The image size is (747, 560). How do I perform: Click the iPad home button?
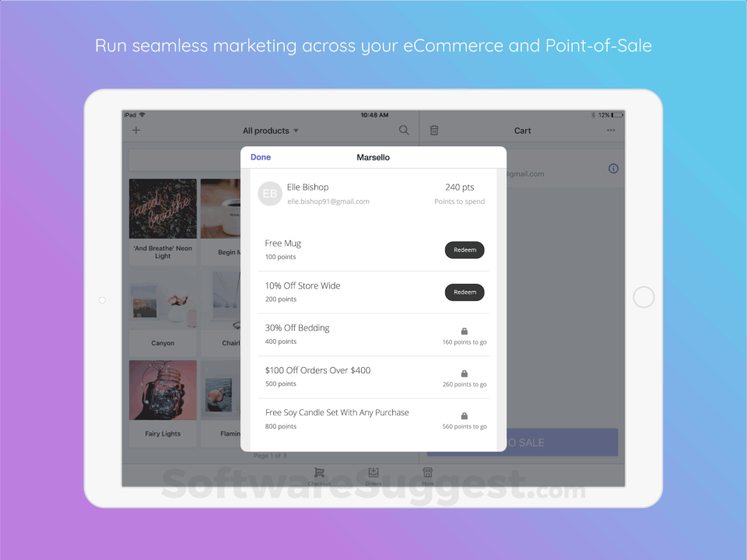(x=644, y=297)
